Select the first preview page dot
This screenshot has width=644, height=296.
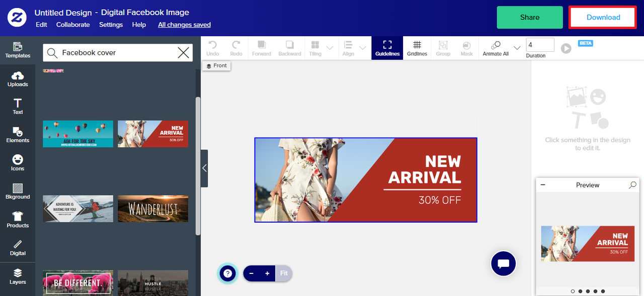coord(573,291)
